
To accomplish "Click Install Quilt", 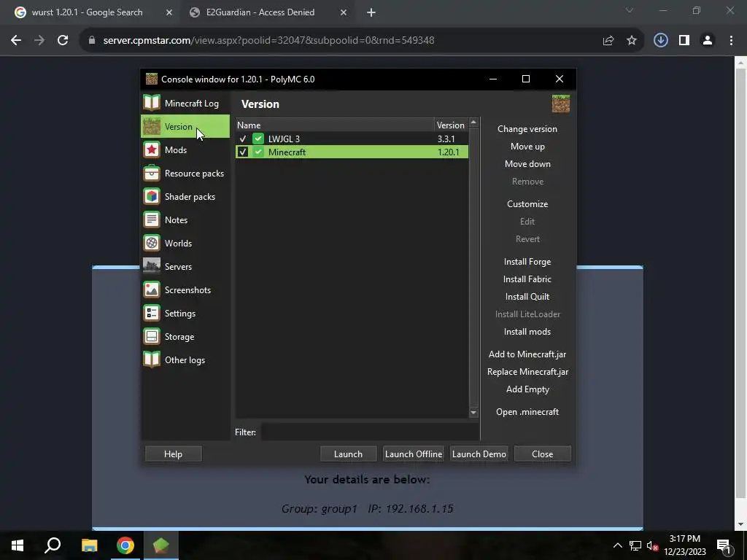I will coord(527,297).
